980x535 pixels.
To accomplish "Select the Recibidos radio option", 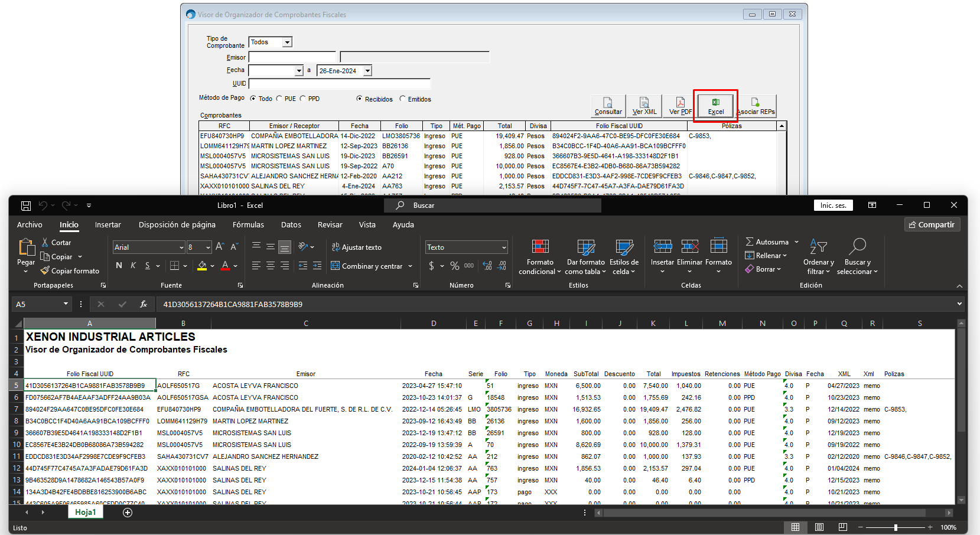I will 359,99.
